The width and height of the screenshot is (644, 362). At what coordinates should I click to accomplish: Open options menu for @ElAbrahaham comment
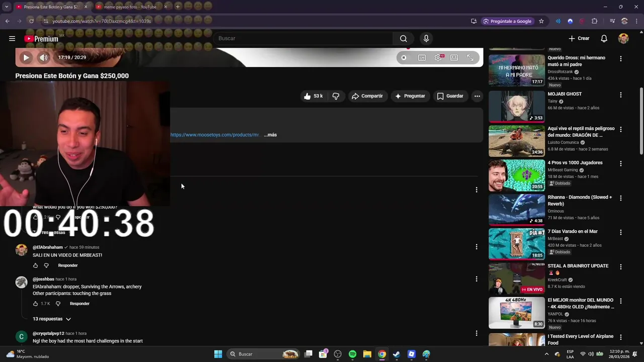coord(476,247)
